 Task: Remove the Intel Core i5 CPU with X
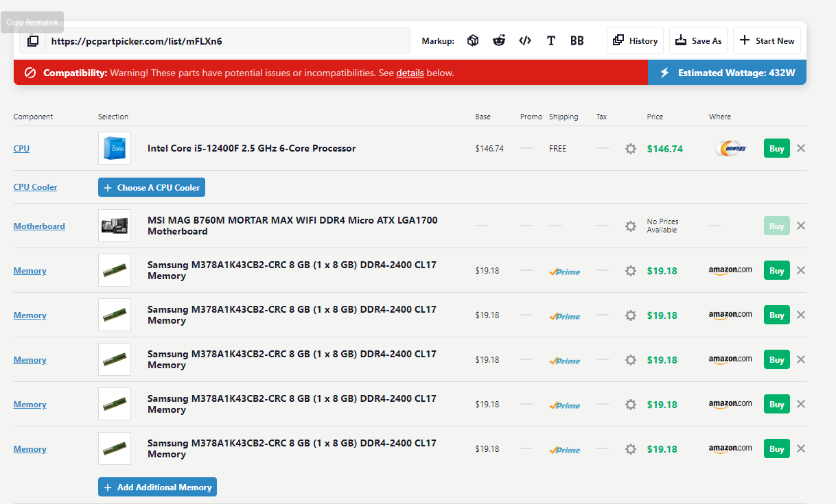click(x=801, y=148)
